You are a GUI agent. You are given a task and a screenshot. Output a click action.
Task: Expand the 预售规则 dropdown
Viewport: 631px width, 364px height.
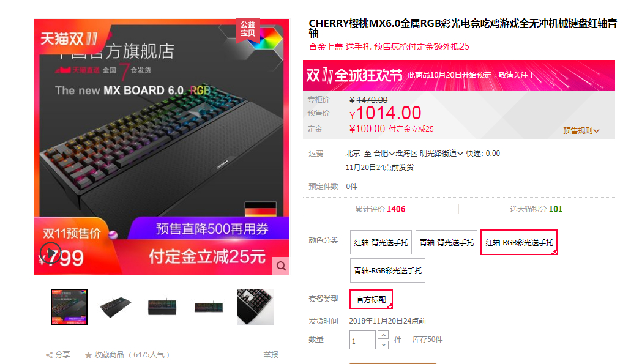click(x=581, y=131)
